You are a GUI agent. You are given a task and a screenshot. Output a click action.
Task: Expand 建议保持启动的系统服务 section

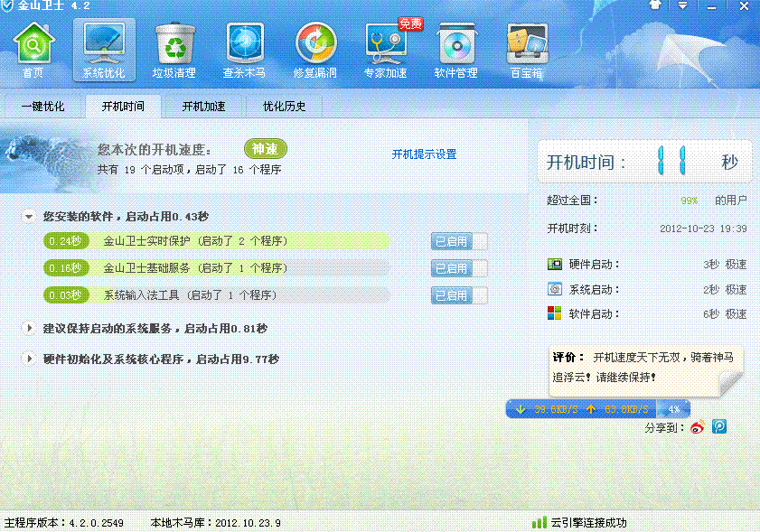[29, 329]
